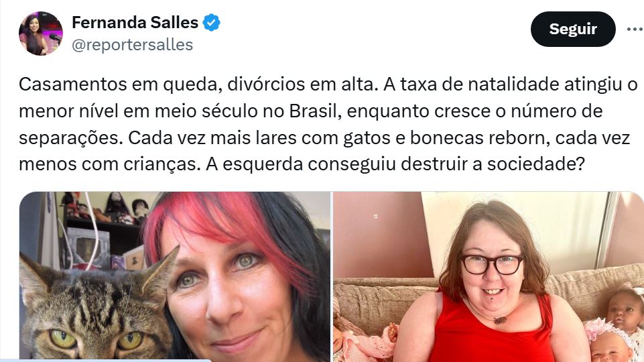This screenshot has height=362, width=644.
Task: Click the black glasses on the smiling woman
Action: pos(492,265)
